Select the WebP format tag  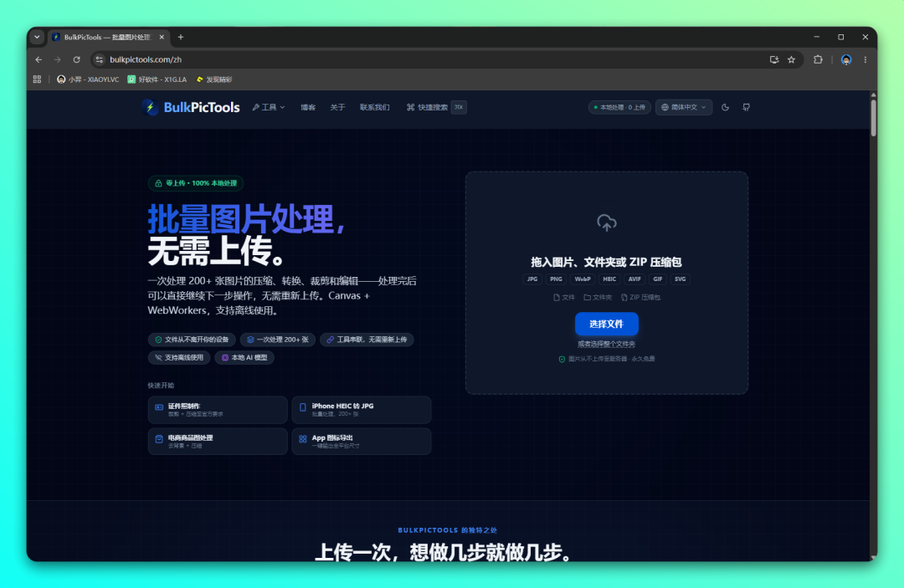tap(583, 279)
